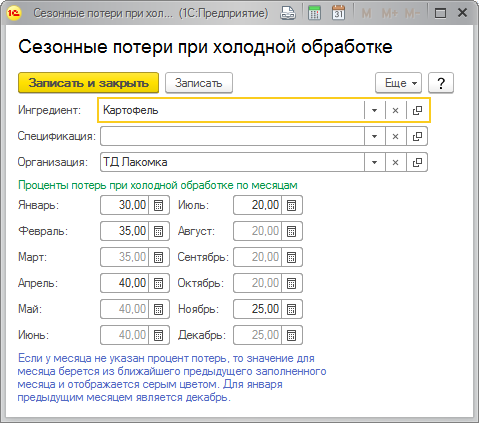Click the print/save icon in the title bar
479x423 pixels.
click(287, 13)
